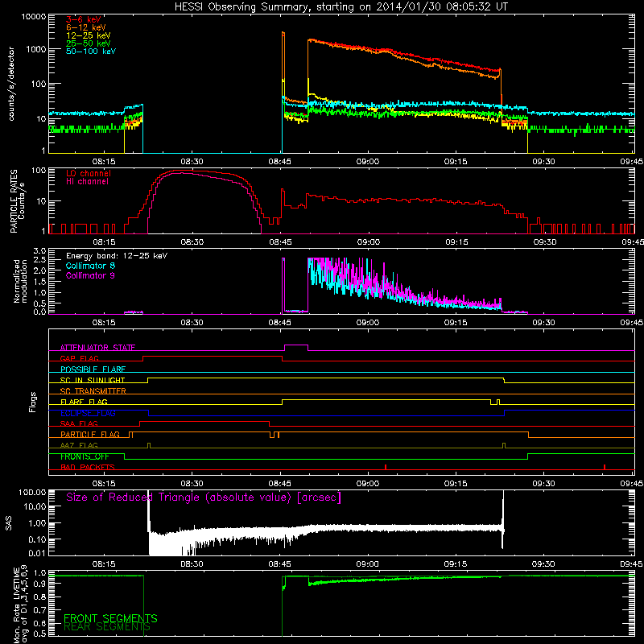Viewport: 644px width, 644px height.
Task: Click the Normalized modulation axis label
Action: point(20,281)
